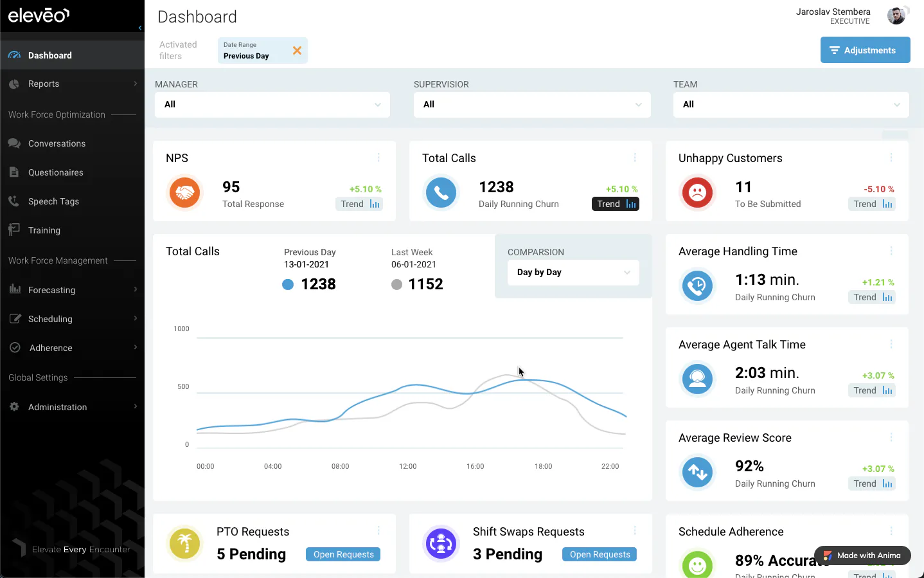Open Average Review Score options menu
This screenshot has width=924, height=578.
(891, 437)
